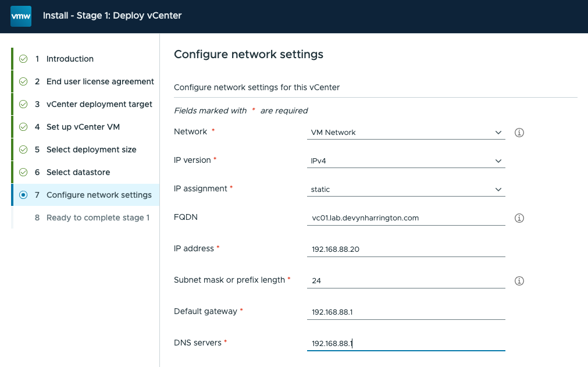This screenshot has height=367, width=588.
Task: Click the DNS servers field label
Action: click(x=198, y=343)
